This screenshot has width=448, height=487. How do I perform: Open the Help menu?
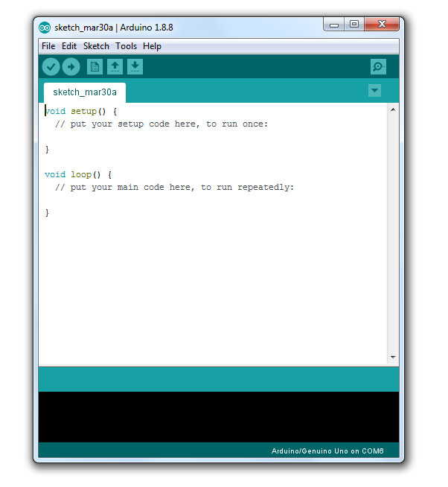(152, 46)
